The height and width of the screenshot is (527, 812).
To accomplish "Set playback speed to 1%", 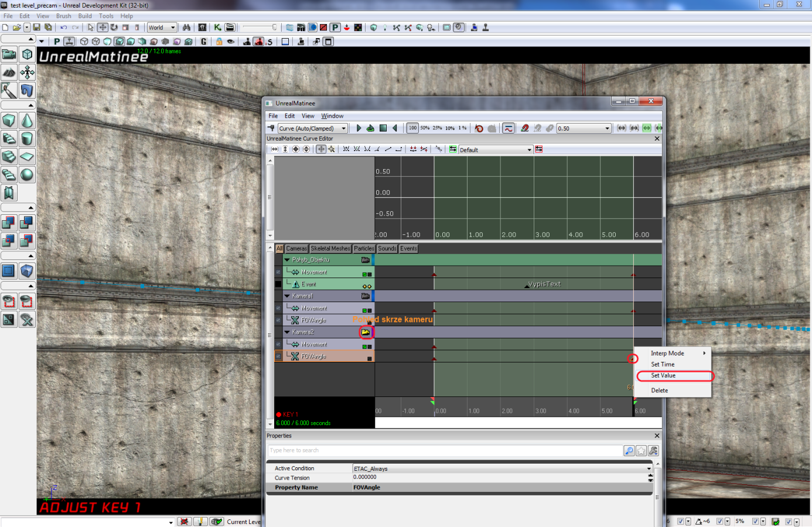I will (x=462, y=128).
